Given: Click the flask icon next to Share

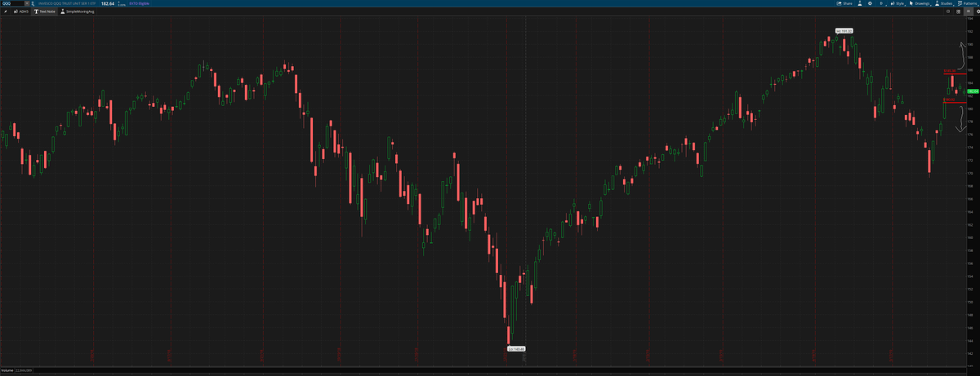Looking at the screenshot, I should (x=860, y=3).
